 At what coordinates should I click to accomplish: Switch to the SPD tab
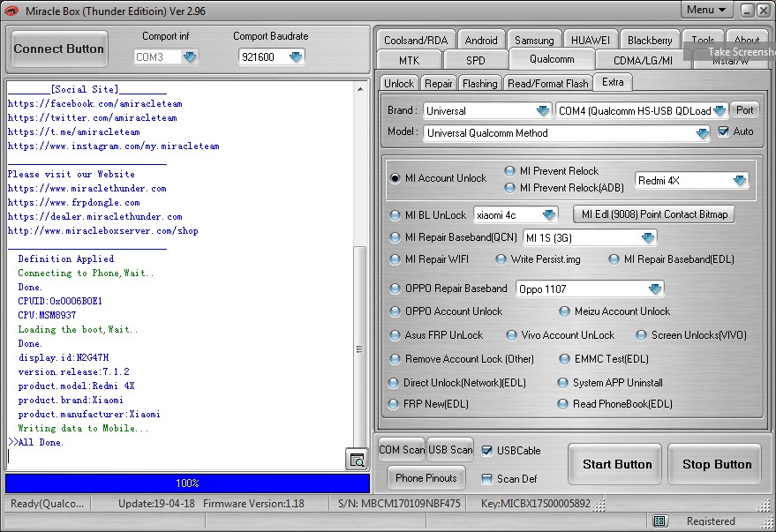(x=476, y=60)
